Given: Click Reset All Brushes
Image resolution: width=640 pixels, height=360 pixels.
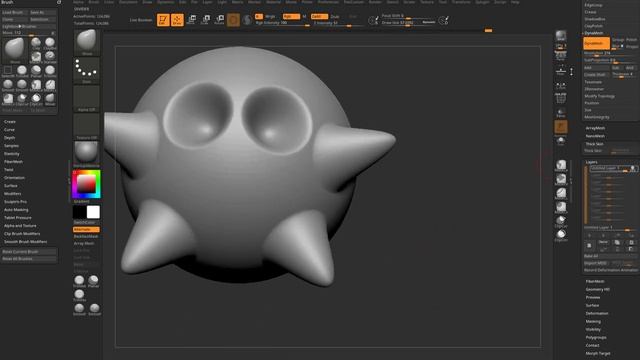Looking at the screenshot, I should tap(29, 259).
